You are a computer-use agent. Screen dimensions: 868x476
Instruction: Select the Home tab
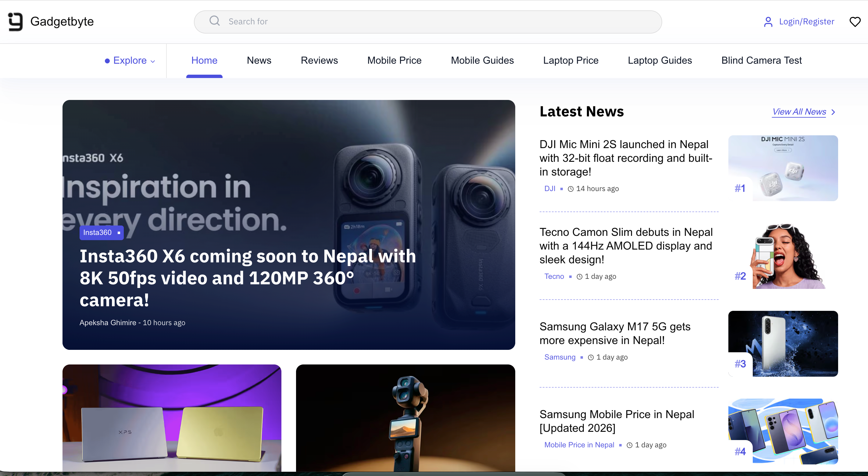(x=204, y=60)
